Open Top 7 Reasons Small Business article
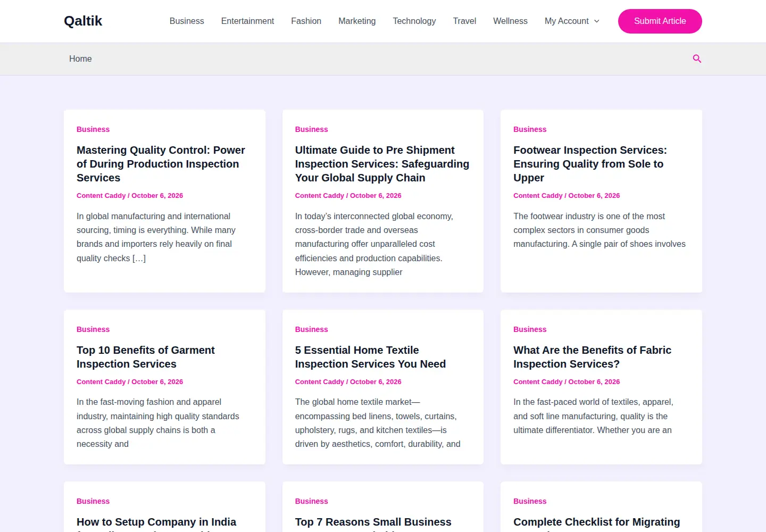Image resolution: width=766 pixels, height=532 pixels. coord(373,522)
